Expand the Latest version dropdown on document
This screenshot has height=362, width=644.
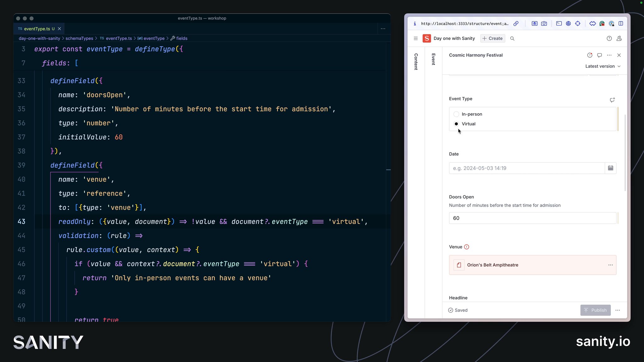(602, 66)
